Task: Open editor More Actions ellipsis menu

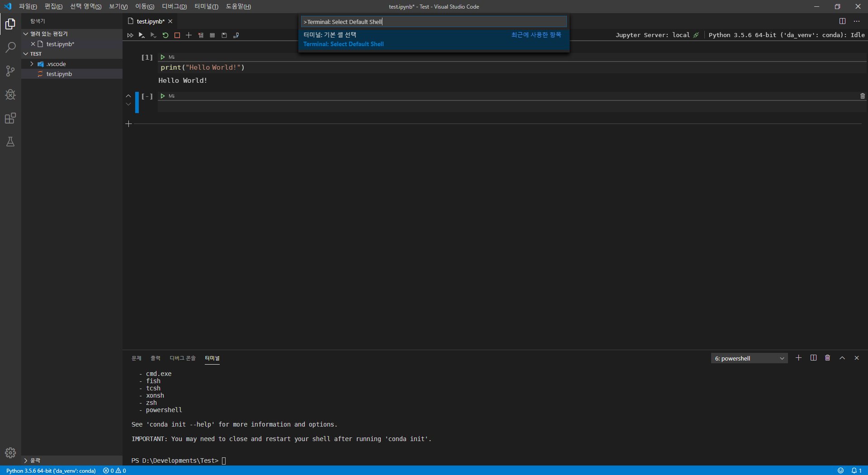Action: pos(857,21)
